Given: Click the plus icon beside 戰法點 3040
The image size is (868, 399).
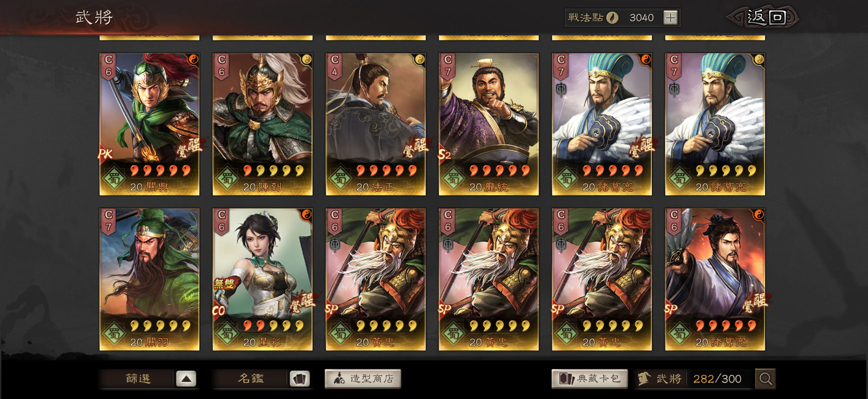Looking at the screenshot, I should [670, 18].
